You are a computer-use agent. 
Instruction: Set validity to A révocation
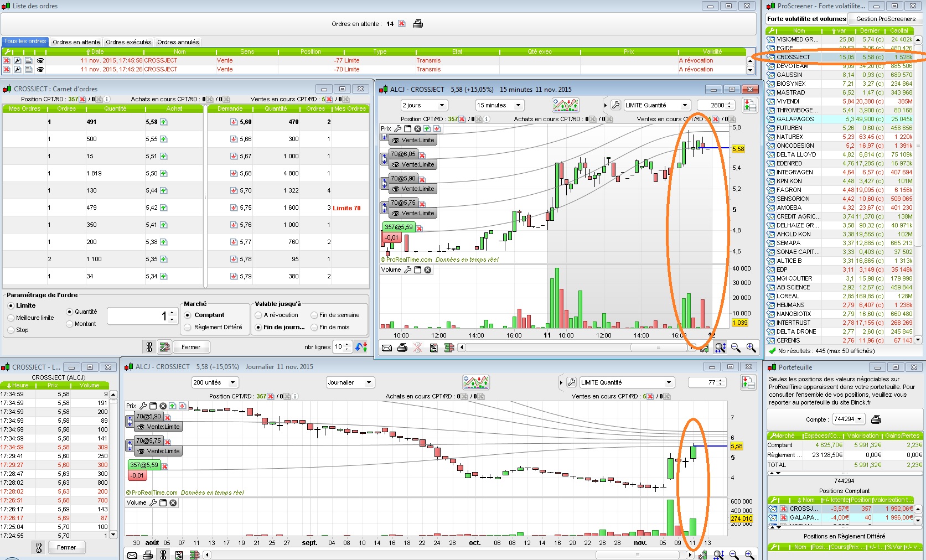point(258,315)
